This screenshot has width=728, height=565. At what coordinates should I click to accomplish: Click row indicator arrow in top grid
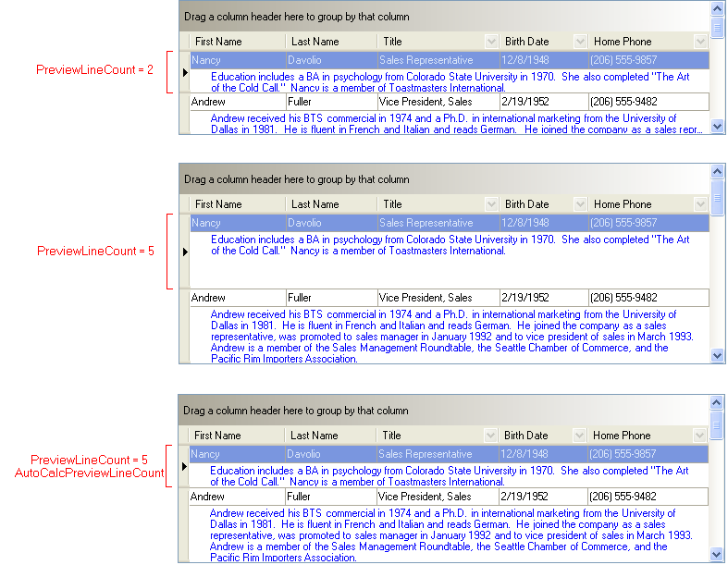coord(185,72)
